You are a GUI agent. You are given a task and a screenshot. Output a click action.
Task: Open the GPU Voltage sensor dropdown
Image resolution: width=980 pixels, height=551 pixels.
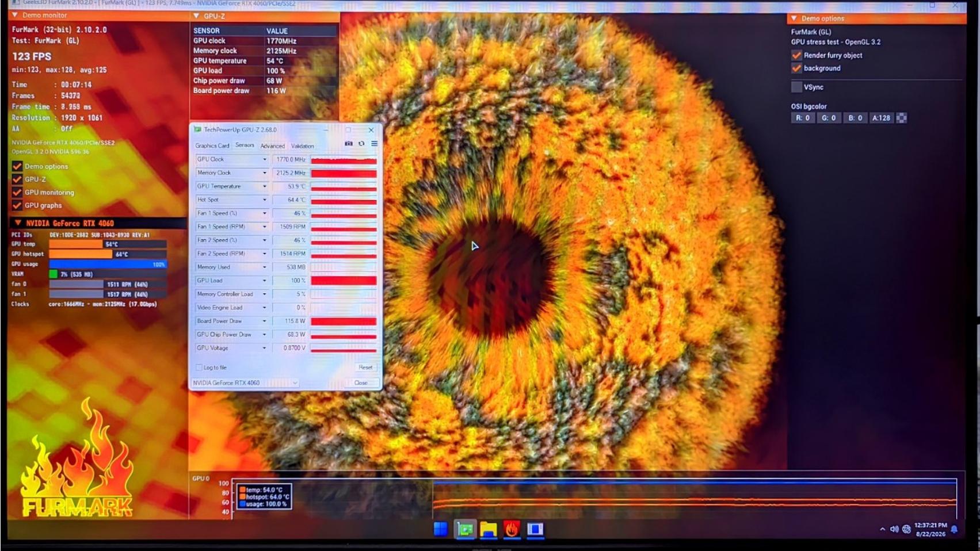point(265,348)
